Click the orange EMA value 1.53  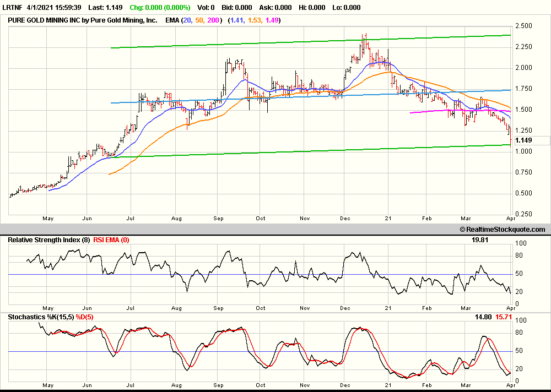pyautogui.click(x=254, y=20)
